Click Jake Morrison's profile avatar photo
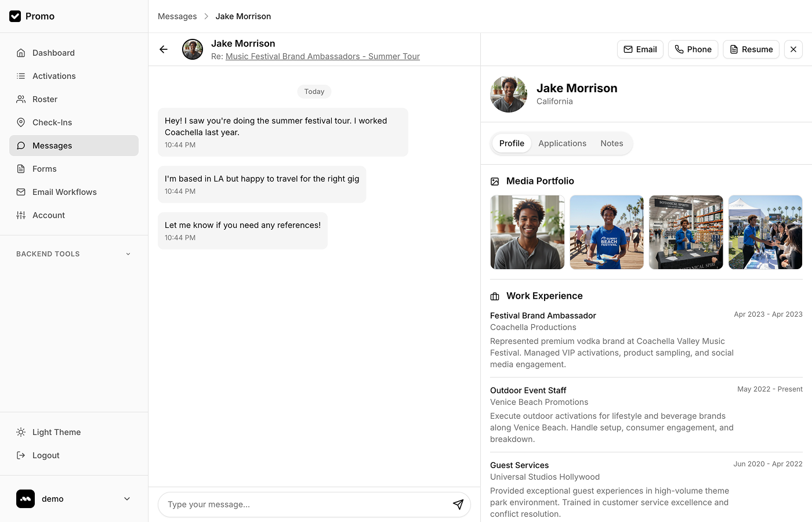 pyautogui.click(x=508, y=94)
